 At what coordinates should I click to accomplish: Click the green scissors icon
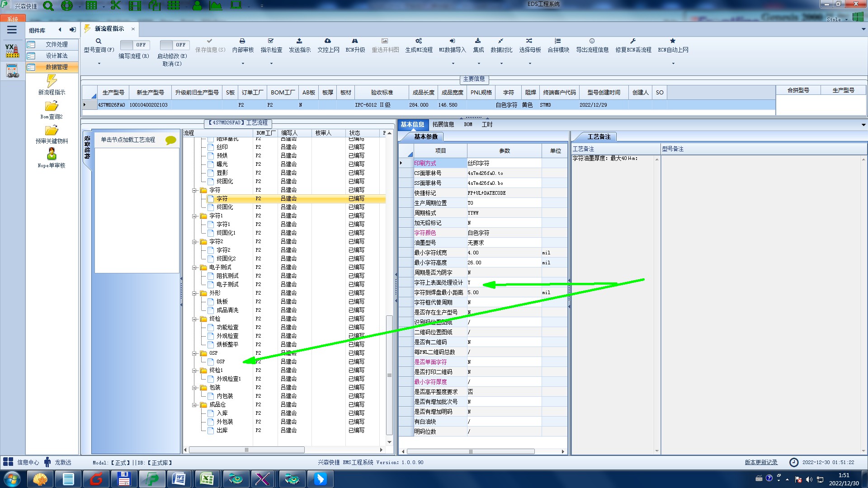116,5
